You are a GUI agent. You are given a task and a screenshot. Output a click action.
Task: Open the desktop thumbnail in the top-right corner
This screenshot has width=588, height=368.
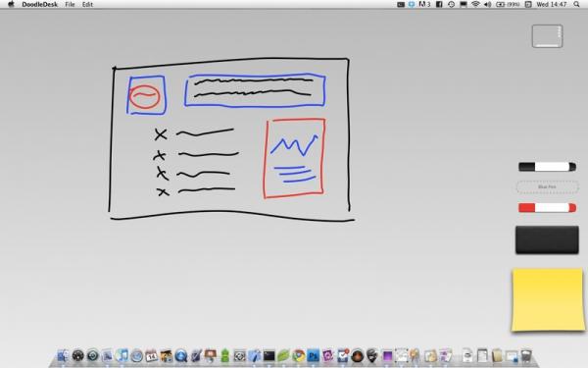click(x=547, y=36)
